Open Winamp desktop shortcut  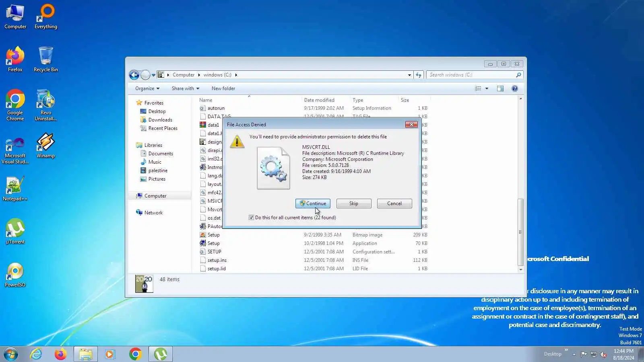(46, 146)
